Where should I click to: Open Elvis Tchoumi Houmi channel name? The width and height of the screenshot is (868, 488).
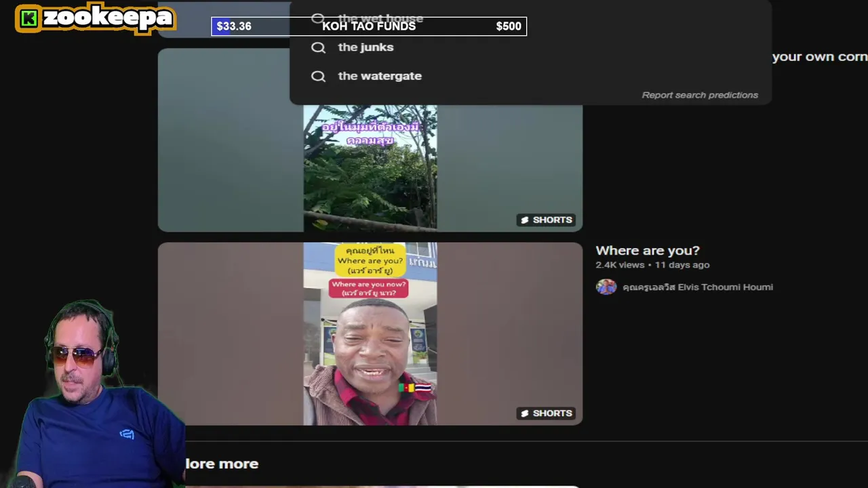pos(698,287)
